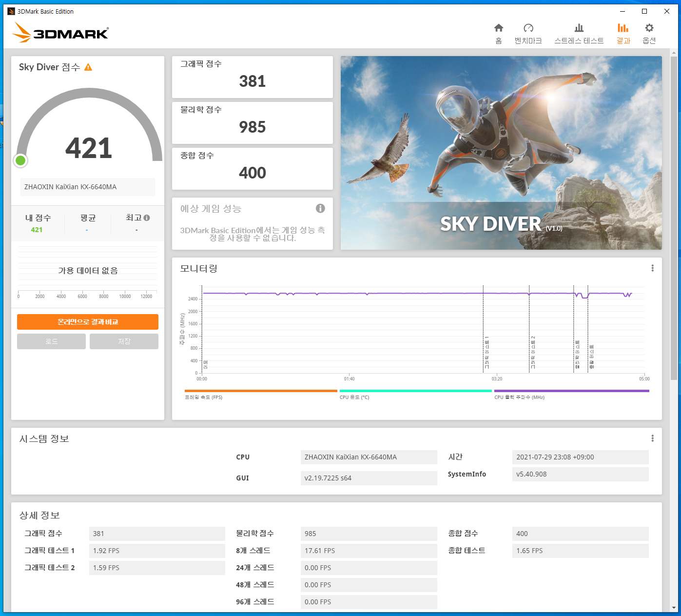The width and height of the screenshot is (681, 616).
Task: Click the 96-thread result 0.00 FPS
Action: pos(369,602)
